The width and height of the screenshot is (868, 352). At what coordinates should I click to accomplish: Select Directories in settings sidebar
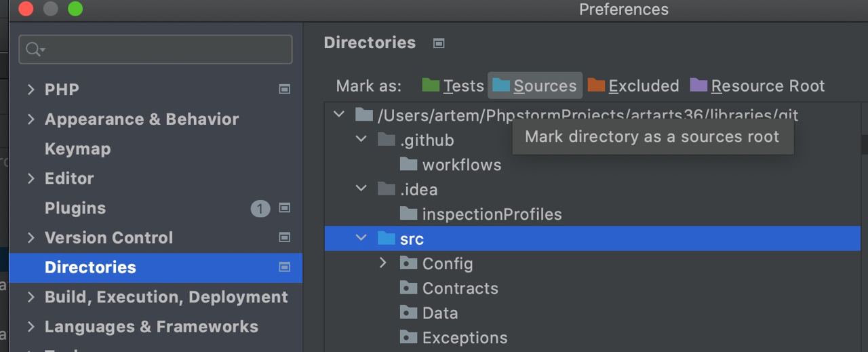click(156, 267)
